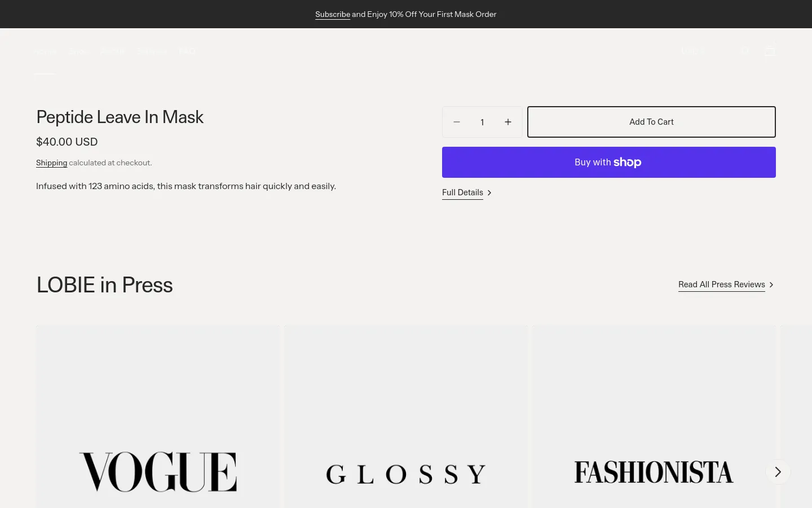Viewport: 812px width, 508px height.
Task: Select the VOGUE press card
Action: (158, 417)
